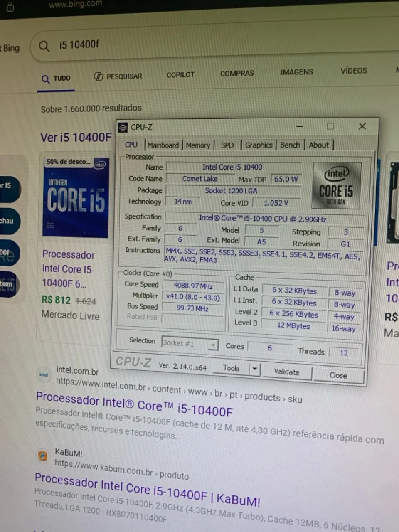Open Processador Intel Core i5-10400F intel result

134,404
